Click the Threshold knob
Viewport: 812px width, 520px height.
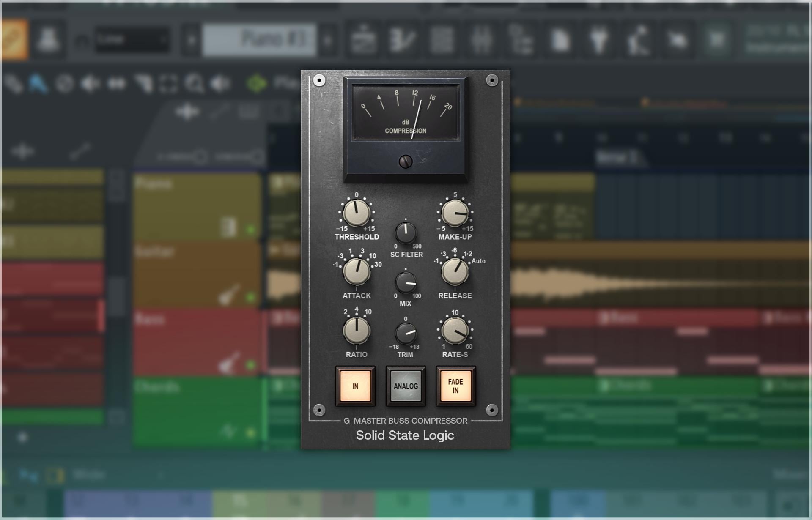357,213
